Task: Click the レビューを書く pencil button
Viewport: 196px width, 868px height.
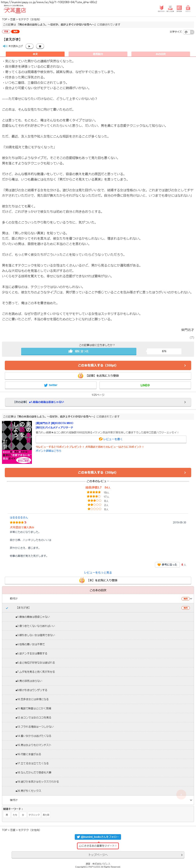Action: tap(111, 439)
